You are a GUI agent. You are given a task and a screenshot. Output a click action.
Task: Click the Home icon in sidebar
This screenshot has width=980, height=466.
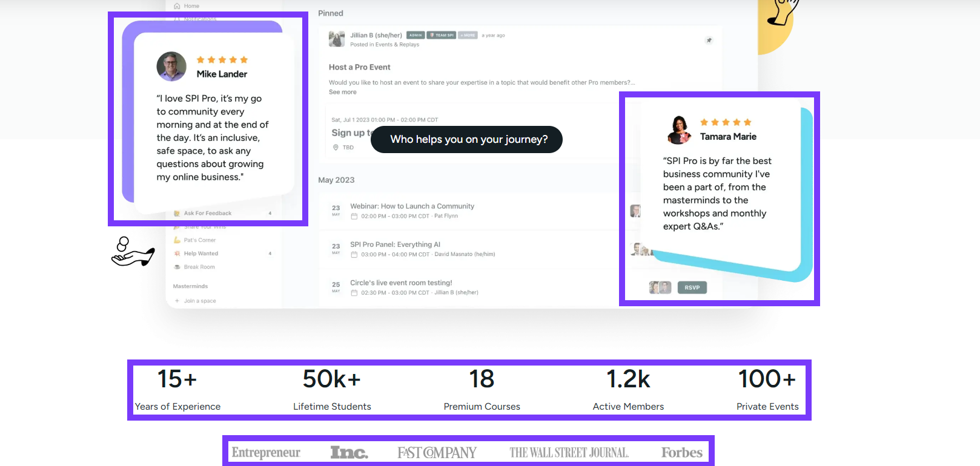pos(177,6)
